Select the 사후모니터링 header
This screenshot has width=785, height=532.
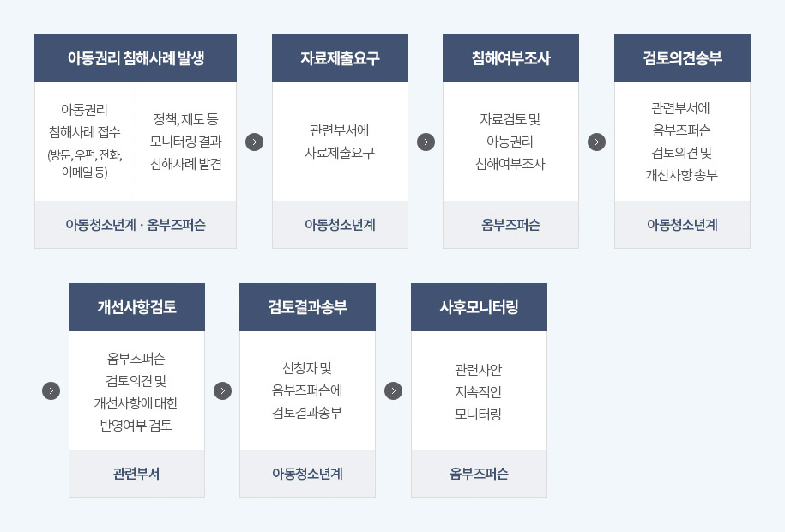point(479,307)
